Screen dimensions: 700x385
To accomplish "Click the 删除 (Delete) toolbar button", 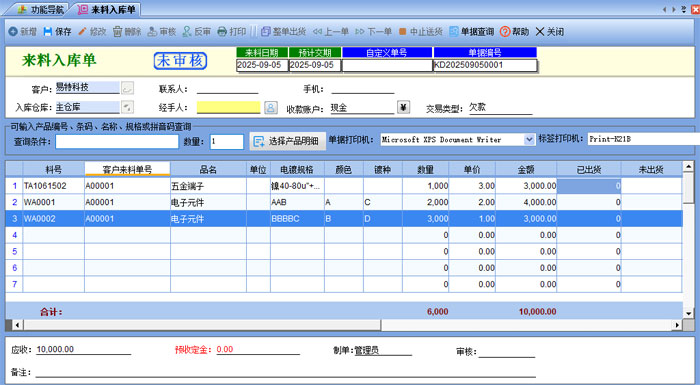I will 127,32.
